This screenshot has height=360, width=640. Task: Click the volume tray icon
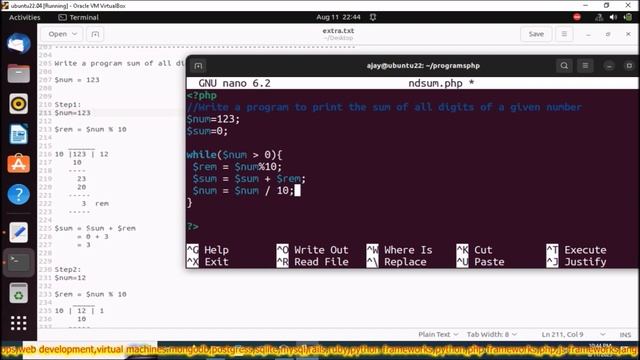pyautogui.click(x=613, y=17)
